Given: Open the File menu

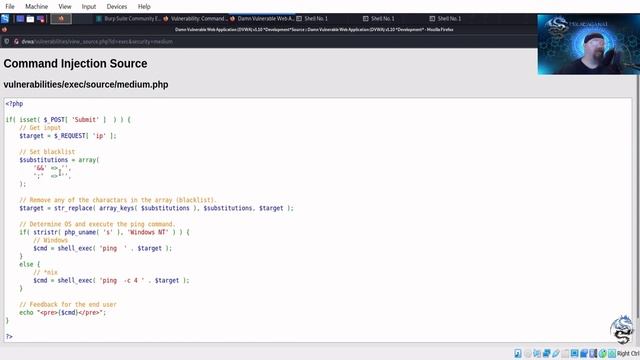Looking at the screenshot, I should 10,7.
